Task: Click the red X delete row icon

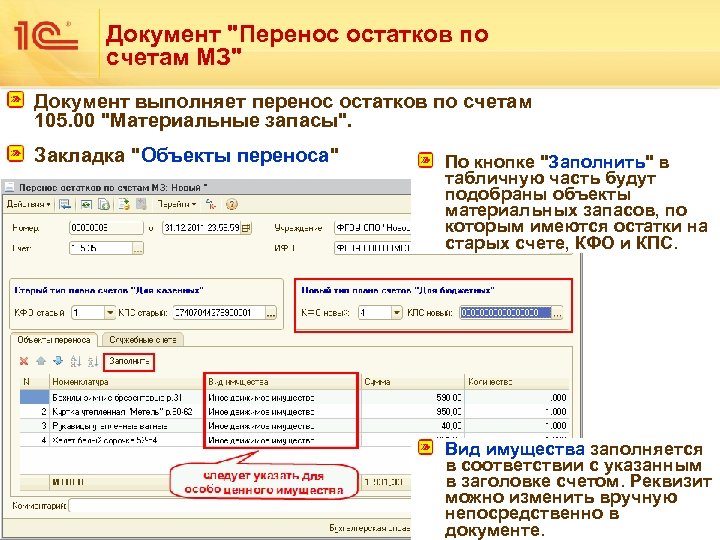Action: click(x=24, y=361)
